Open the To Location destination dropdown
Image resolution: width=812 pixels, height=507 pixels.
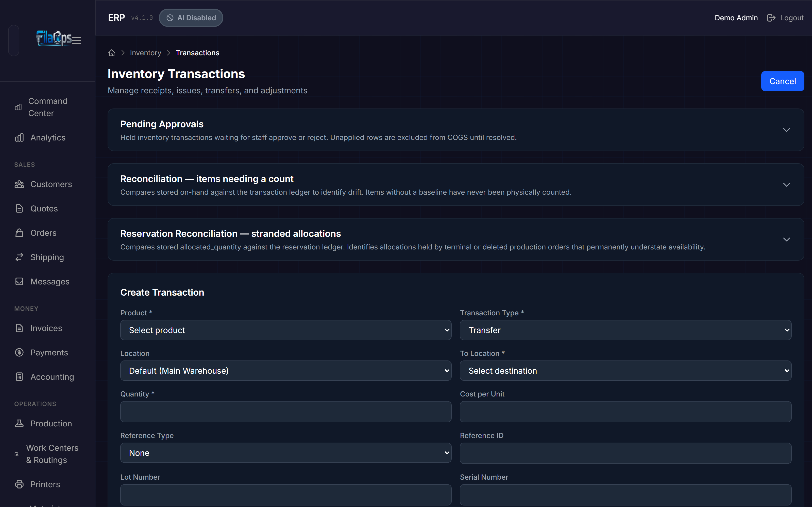point(625,371)
